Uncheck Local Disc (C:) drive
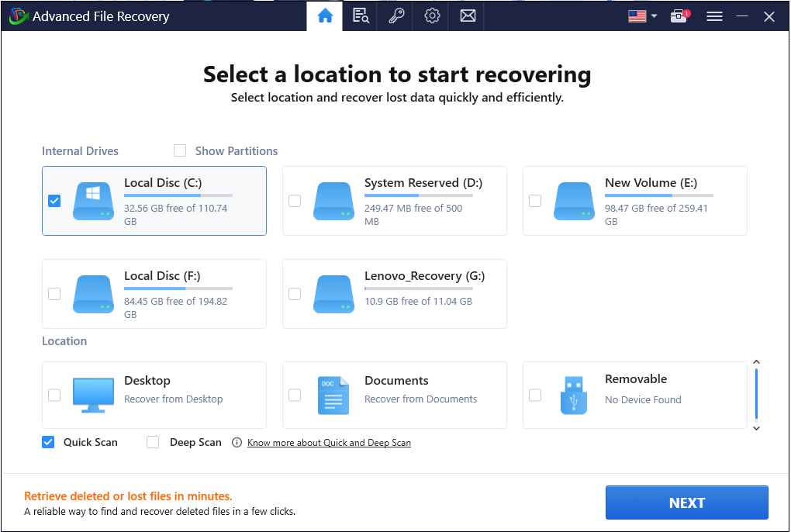The height and width of the screenshot is (532, 791). click(x=54, y=200)
